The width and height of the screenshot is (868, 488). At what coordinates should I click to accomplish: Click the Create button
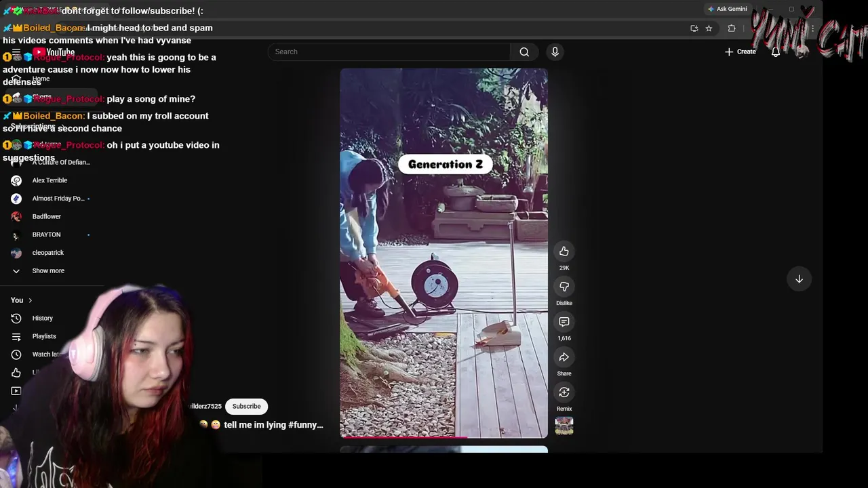tap(741, 52)
